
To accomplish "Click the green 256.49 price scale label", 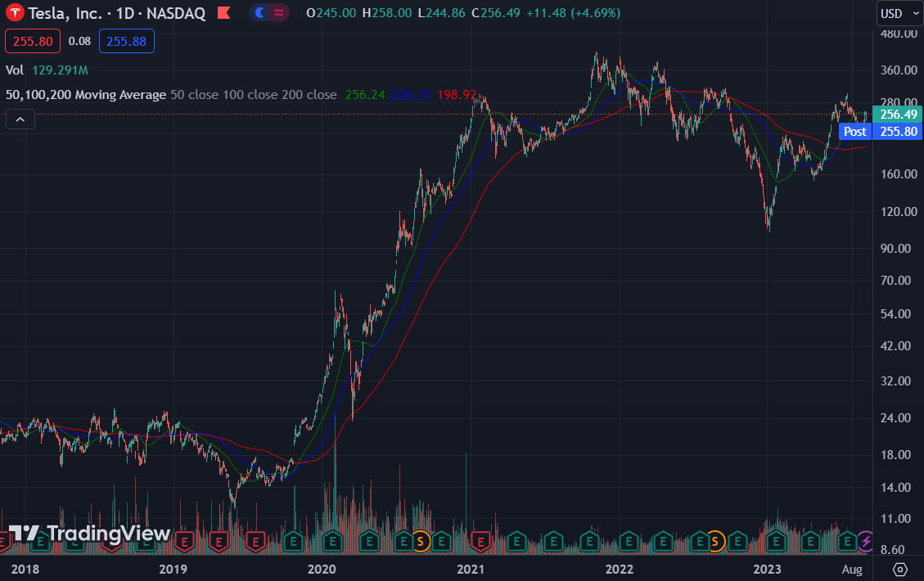I will click(x=898, y=115).
